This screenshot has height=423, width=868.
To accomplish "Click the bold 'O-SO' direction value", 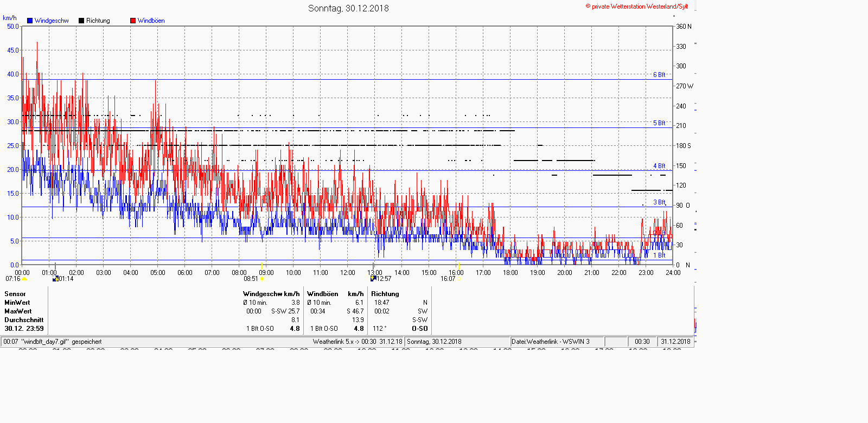I will 420,329.
